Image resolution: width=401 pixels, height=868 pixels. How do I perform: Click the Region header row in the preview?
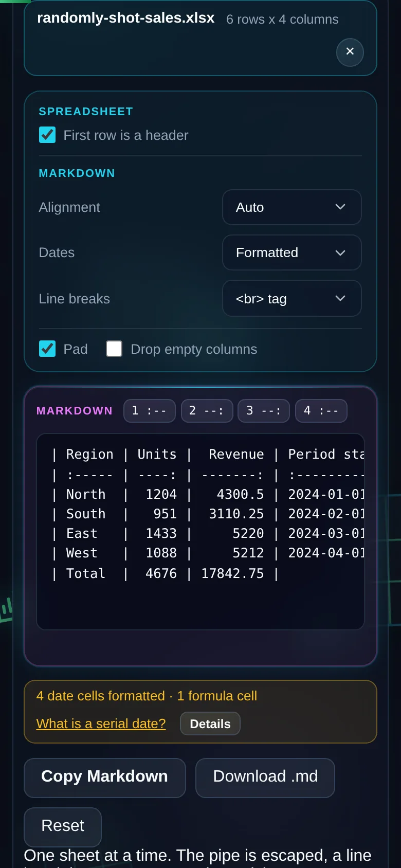(x=208, y=455)
